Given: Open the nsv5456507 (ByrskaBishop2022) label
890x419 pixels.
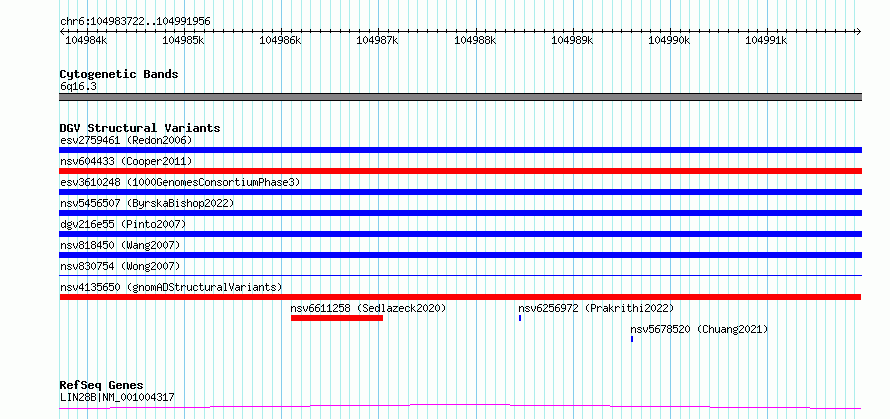Looking at the screenshot, I should [147, 203].
